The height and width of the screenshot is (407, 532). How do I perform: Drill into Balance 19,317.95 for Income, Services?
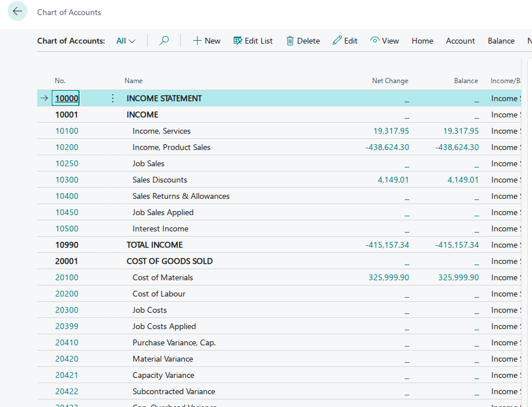tap(461, 131)
